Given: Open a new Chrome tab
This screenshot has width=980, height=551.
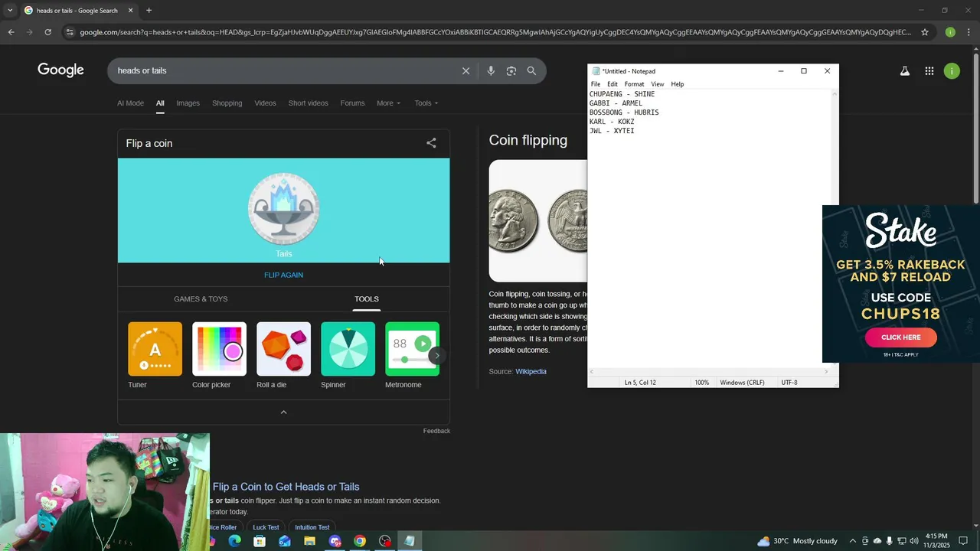Looking at the screenshot, I should (149, 11).
